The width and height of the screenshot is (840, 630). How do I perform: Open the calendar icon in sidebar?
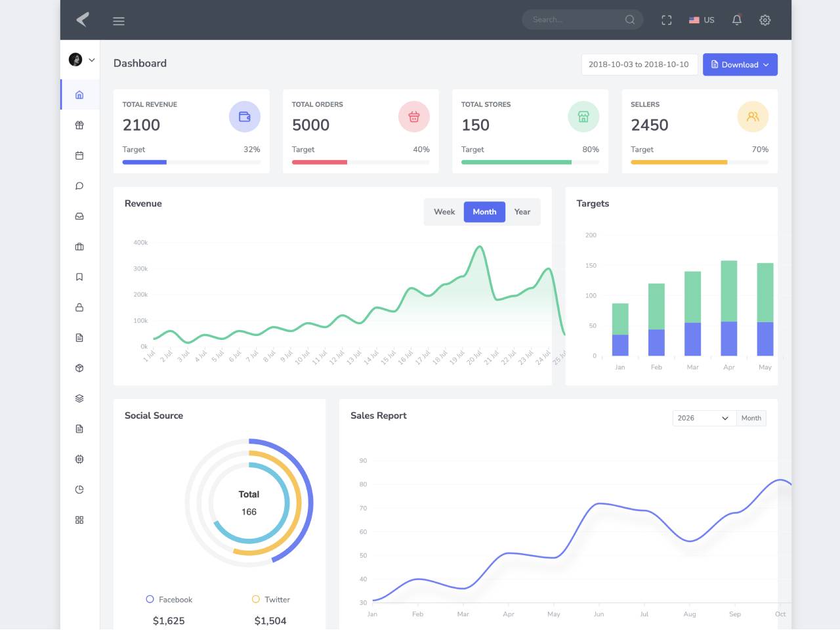click(x=79, y=156)
